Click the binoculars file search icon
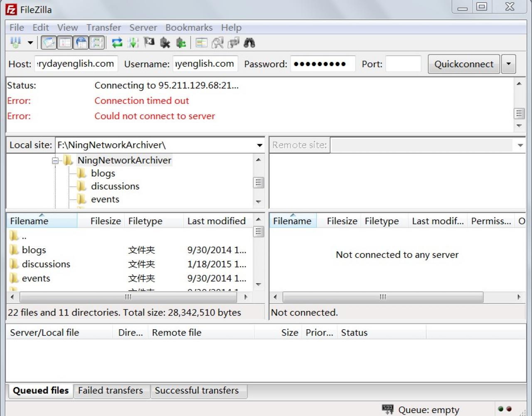Screen dimensions: 532x416 click(x=249, y=42)
